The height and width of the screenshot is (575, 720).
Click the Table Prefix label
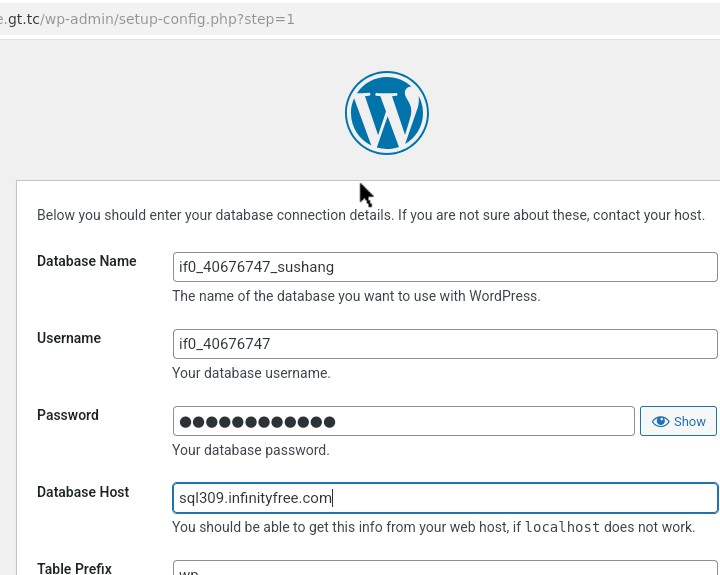pos(74,568)
